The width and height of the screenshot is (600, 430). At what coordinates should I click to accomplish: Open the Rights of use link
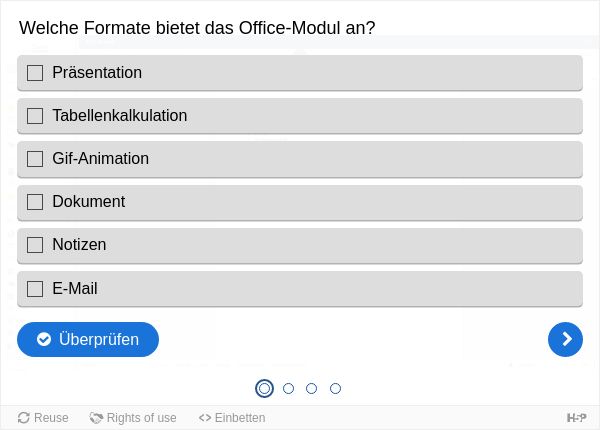(x=142, y=418)
